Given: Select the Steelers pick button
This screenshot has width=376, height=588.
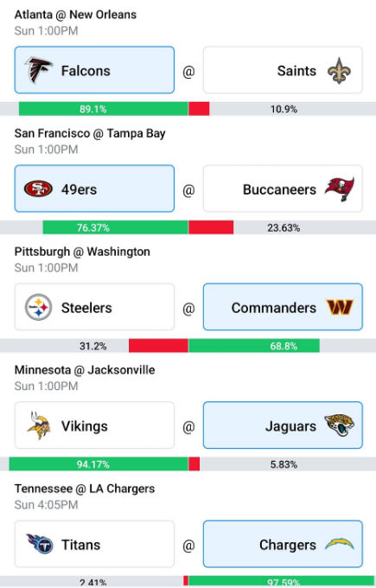Looking at the screenshot, I should point(94,307).
